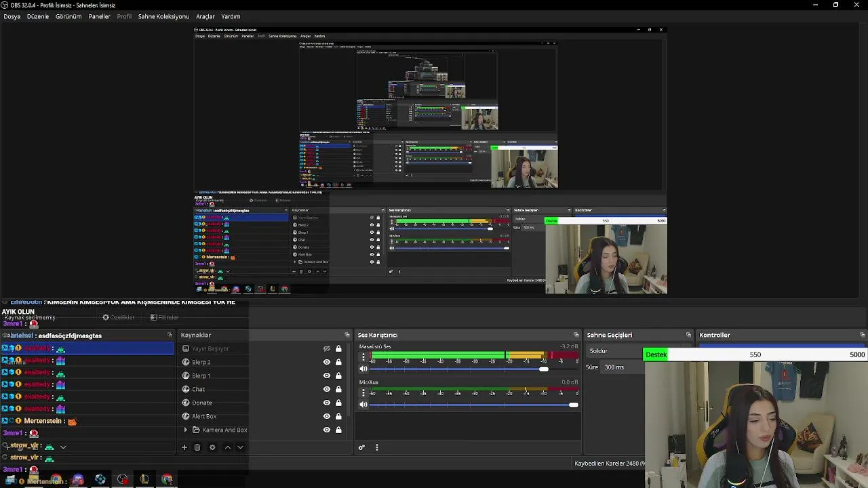Undock the Kontroller panel float icon
The width and height of the screenshot is (868, 488).
click(x=863, y=335)
